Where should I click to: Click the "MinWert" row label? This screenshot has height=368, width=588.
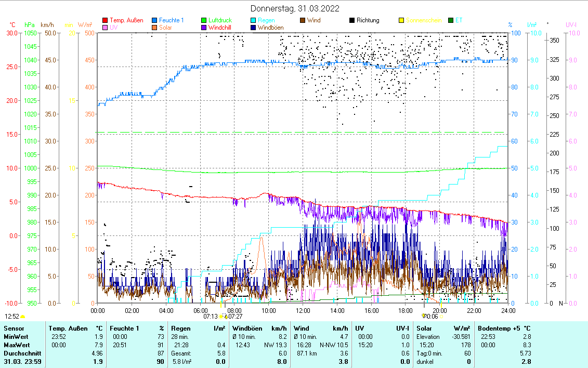[x=16, y=337]
